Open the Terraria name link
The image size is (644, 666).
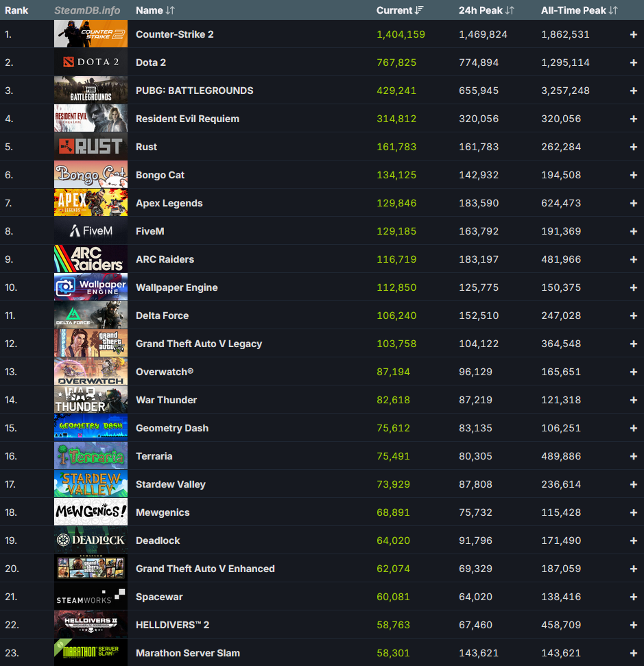(x=154, y=456)
